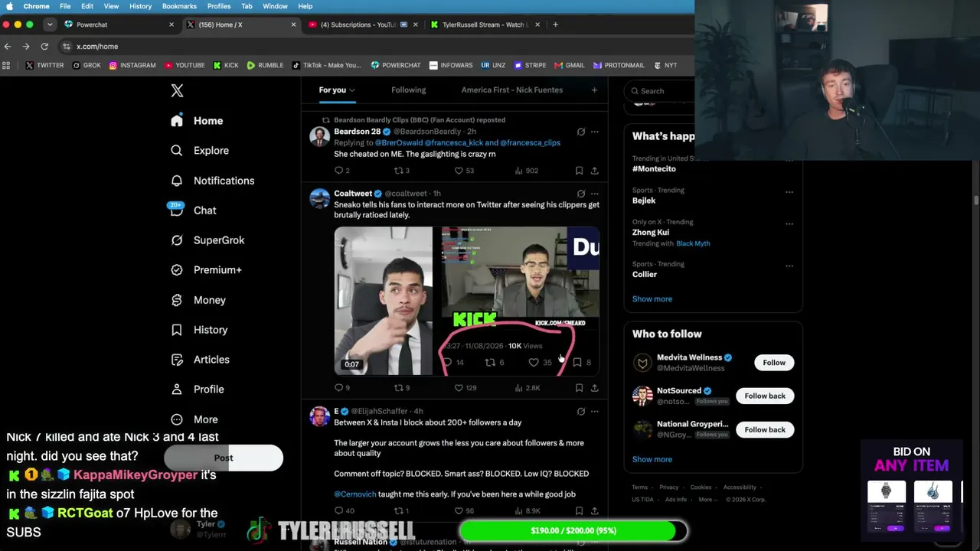Share the Coaltweet post
This screenshot has width=980, height=551.
[x=594, y=388]
